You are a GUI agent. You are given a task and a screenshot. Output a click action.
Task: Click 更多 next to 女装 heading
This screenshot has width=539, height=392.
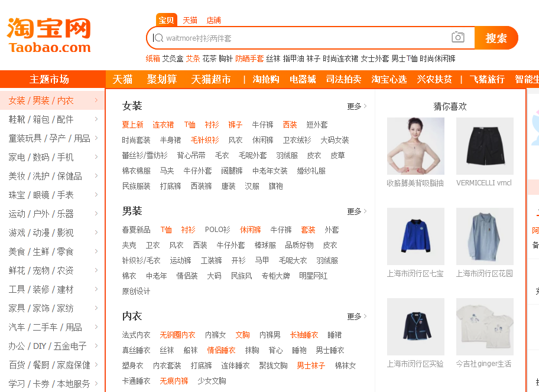point(357,106)
